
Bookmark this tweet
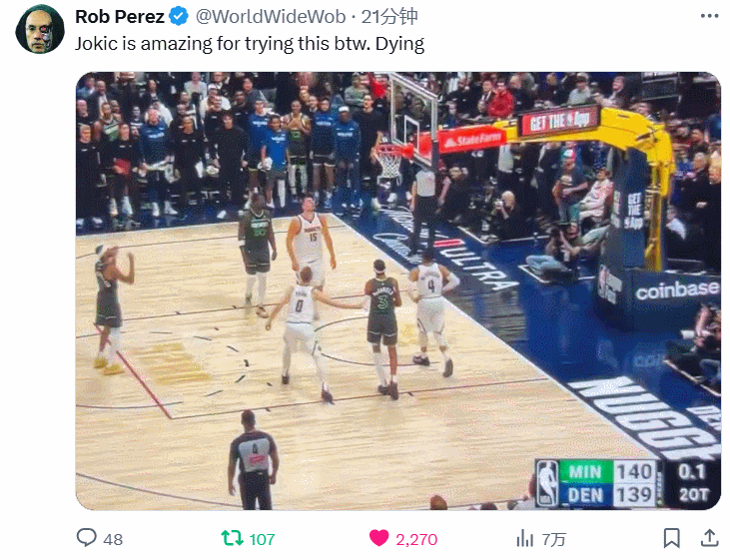click(671, 538)
